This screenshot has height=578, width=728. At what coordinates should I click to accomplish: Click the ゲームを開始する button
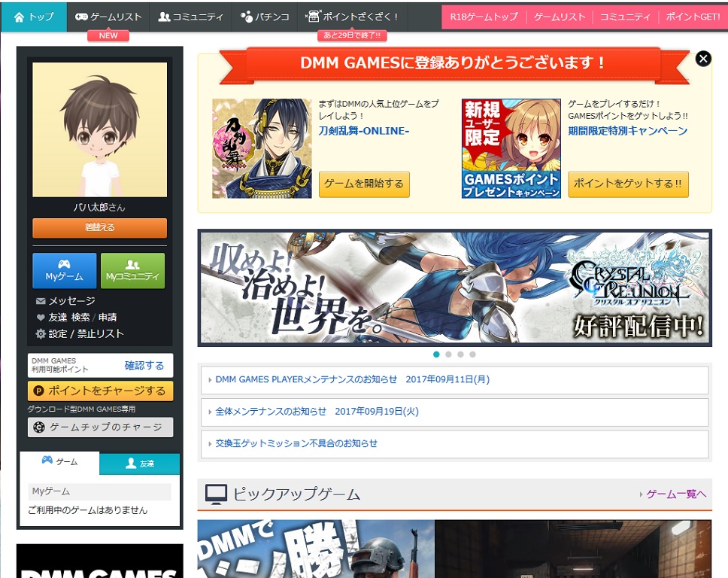364,184
